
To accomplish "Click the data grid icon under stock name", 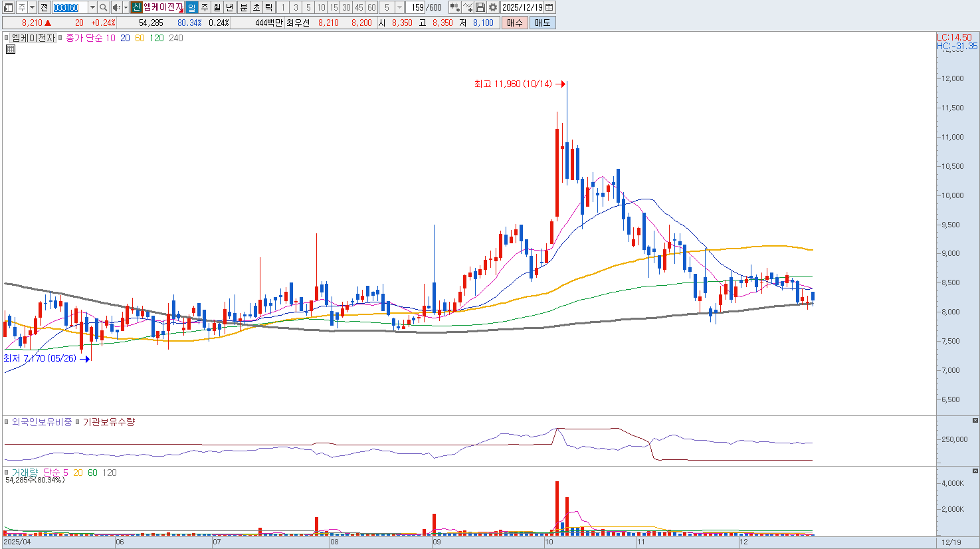I will point(10,49).
